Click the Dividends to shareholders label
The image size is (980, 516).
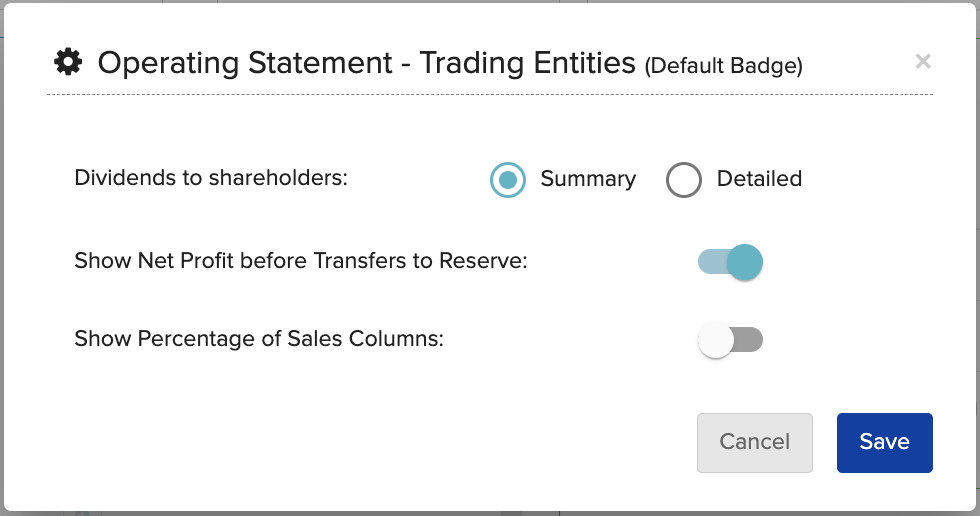pos(211,178)
